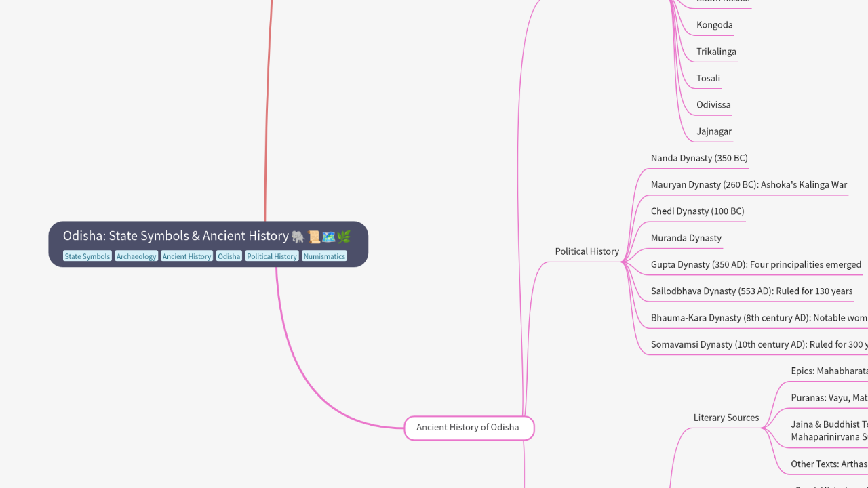Click the herb leaf emoji in the root title

coord(344,237)
